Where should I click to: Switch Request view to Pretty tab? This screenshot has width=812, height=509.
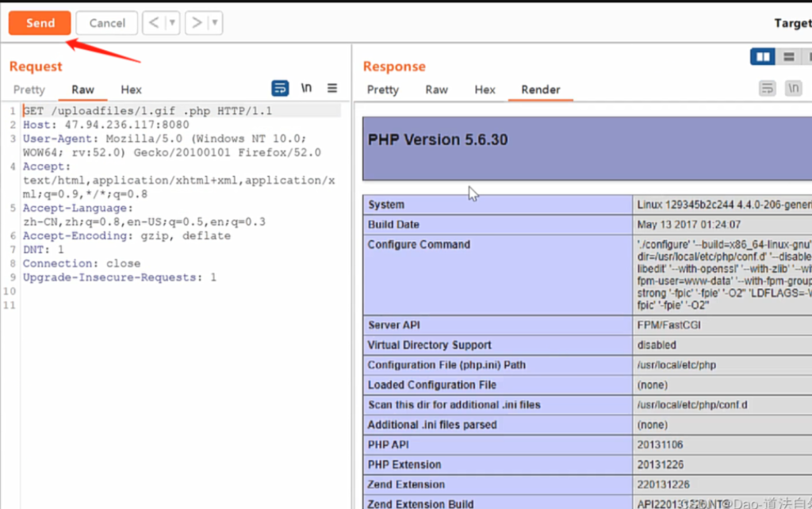tap(29, 90)
